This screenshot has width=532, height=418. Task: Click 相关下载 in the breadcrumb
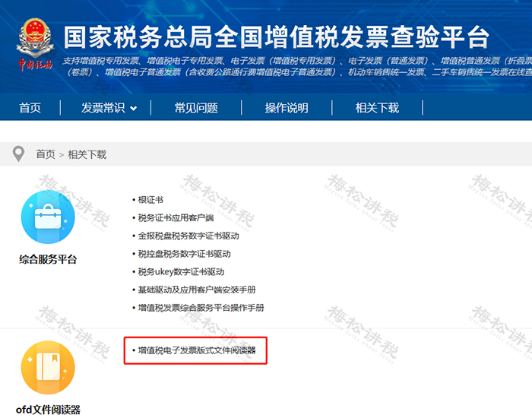coord(87,154)
